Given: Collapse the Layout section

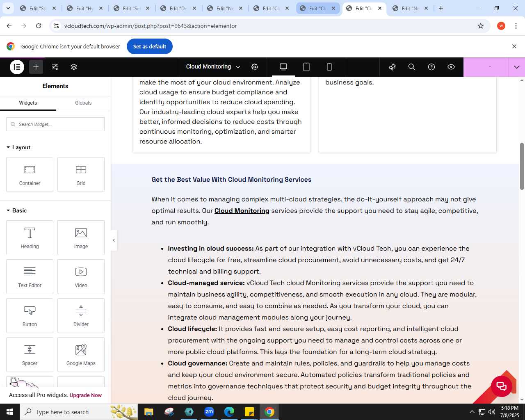Looking at the screenshot, I should tap(18, 147).
